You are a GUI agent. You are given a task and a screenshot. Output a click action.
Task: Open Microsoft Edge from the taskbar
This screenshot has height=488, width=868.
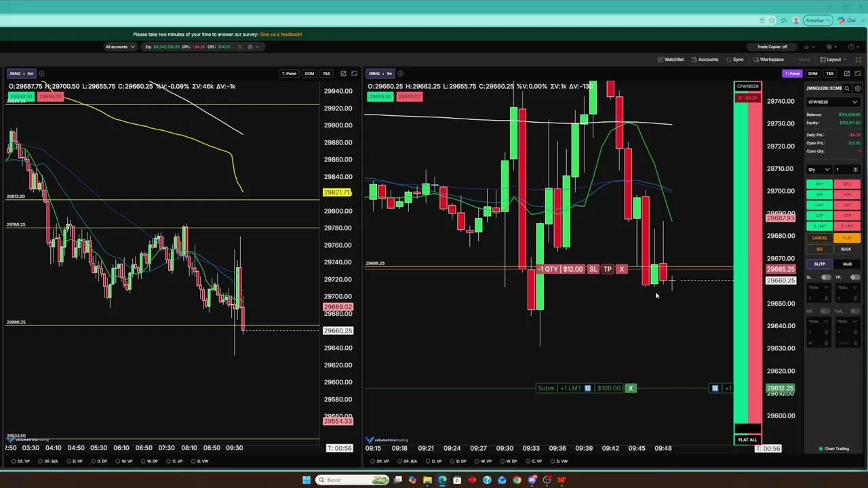[442, 480]
